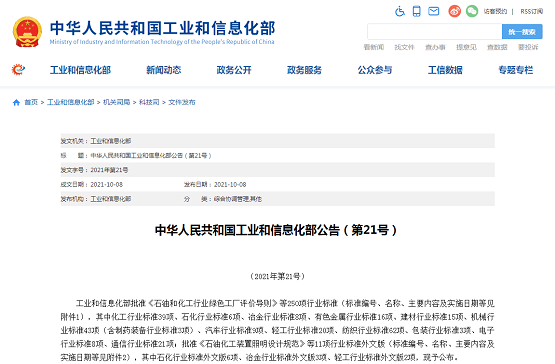Open the green WeChat icon
This screenshot has height=364, width=555.
point(472,11)
